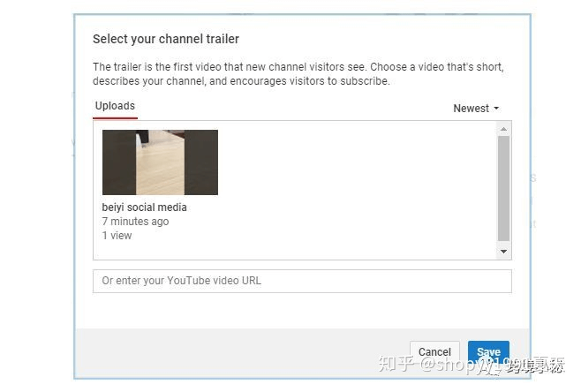The image size is (581, 392).
Task: Click the gray footer bar left of Cancel
Action: (x=238, y=351)
